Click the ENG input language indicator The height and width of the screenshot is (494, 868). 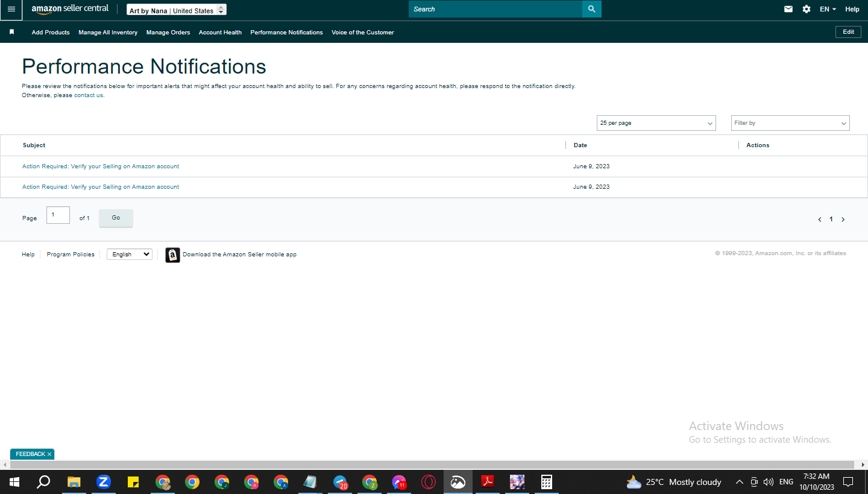click(786, 482)
